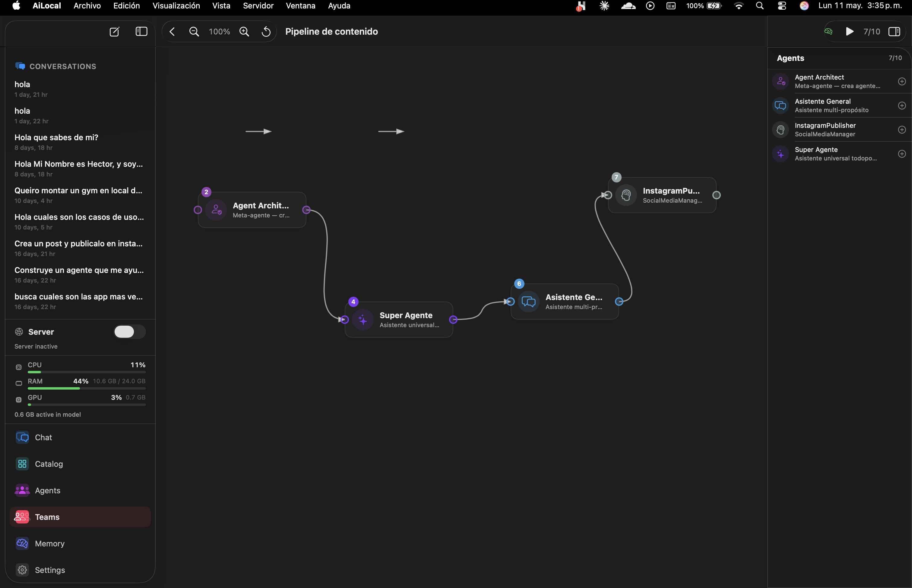Click the GPU usage bar
This screenshot has height=588, width=912.
[87, 405]
